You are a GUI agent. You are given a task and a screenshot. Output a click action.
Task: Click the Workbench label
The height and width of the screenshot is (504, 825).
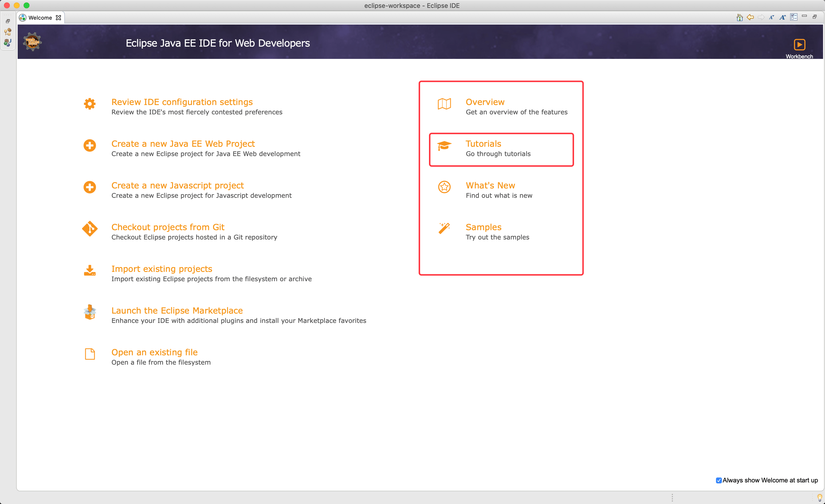799,56
